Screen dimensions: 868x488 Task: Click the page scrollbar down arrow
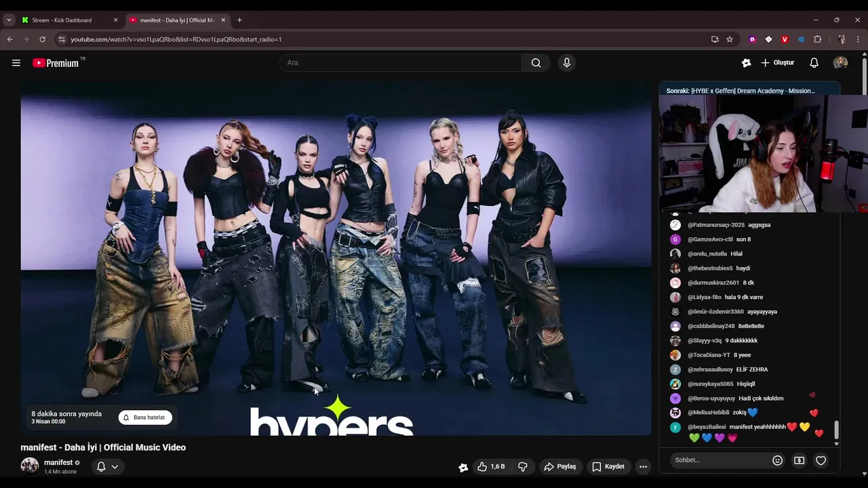tap(864, 474)
